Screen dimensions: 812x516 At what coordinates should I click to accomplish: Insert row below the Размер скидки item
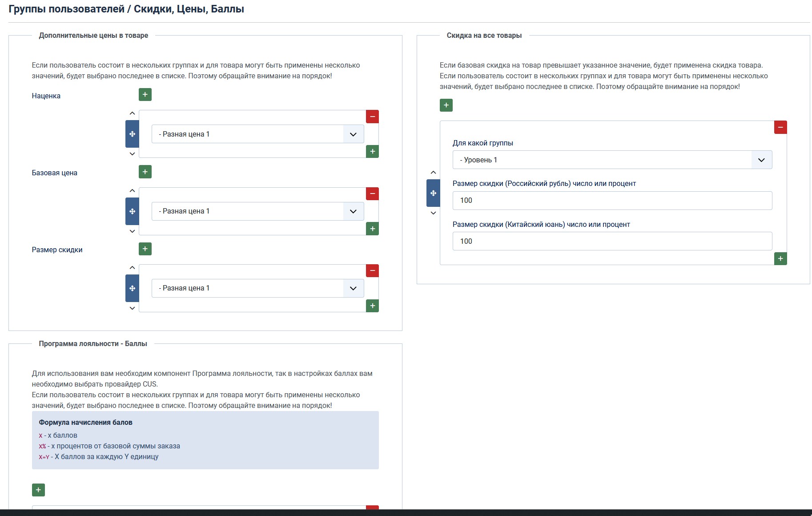[372, 306]
